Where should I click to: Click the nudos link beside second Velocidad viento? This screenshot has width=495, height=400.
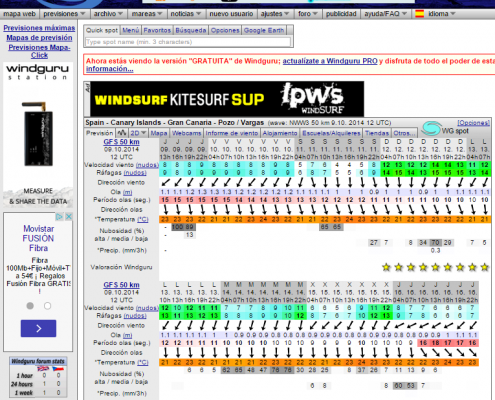point(147,308)
